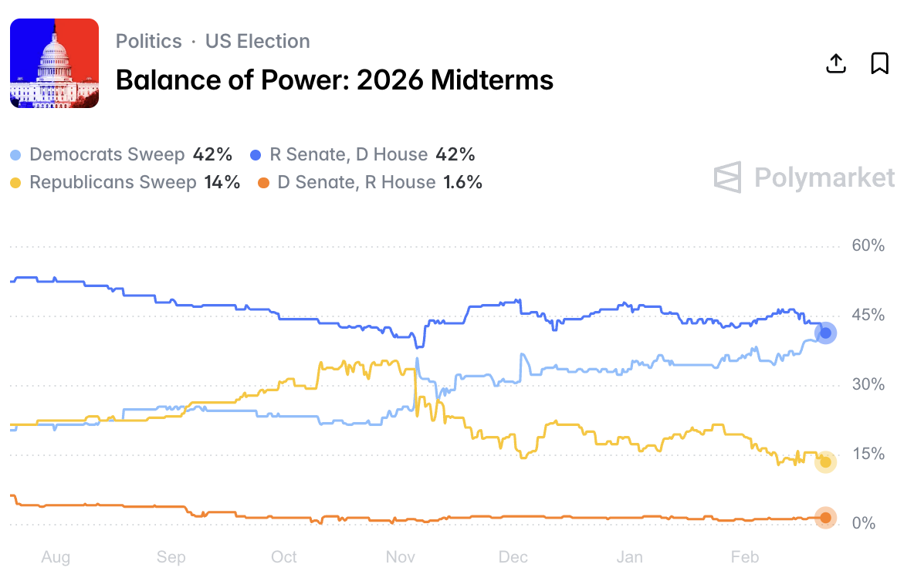Click the Polymarket logo watermark

click(x=804, y=177)
